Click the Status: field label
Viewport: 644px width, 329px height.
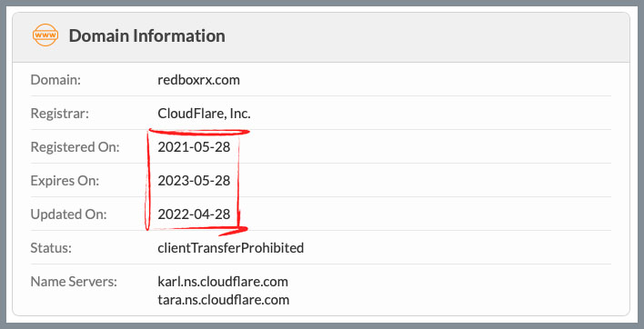[51, 248]
